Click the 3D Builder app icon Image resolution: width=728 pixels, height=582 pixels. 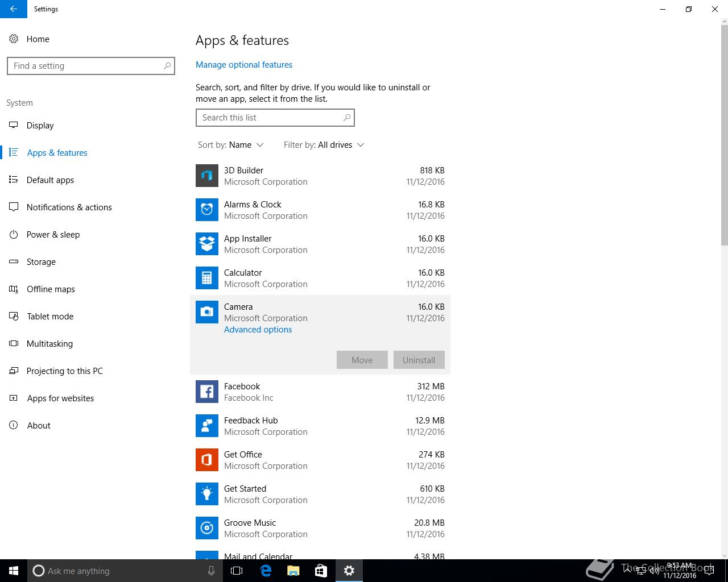tap(207, 176)
